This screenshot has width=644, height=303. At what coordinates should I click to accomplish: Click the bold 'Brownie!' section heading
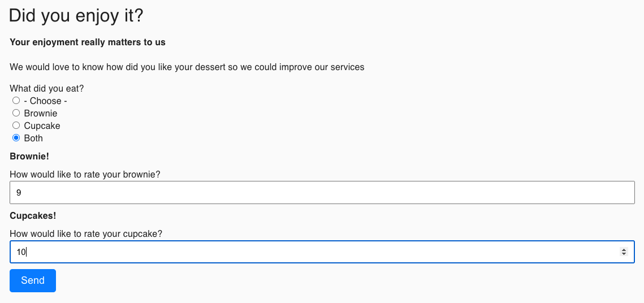point(29,157)
